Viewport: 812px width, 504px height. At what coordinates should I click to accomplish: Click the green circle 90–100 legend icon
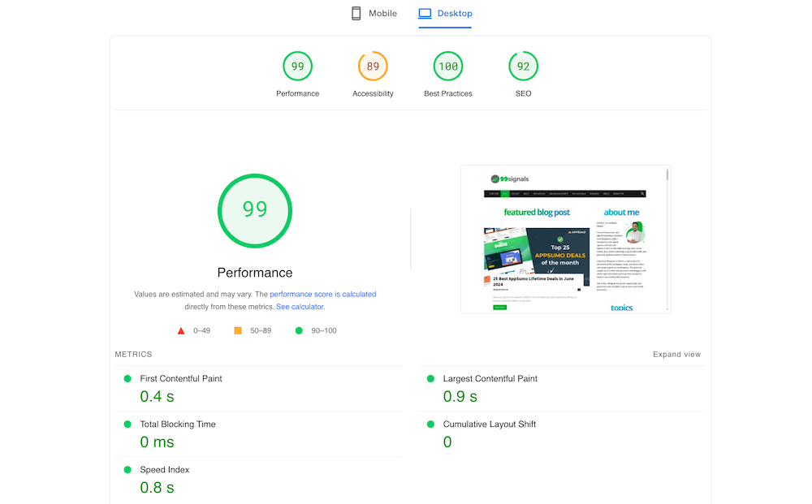click(299, 331)
